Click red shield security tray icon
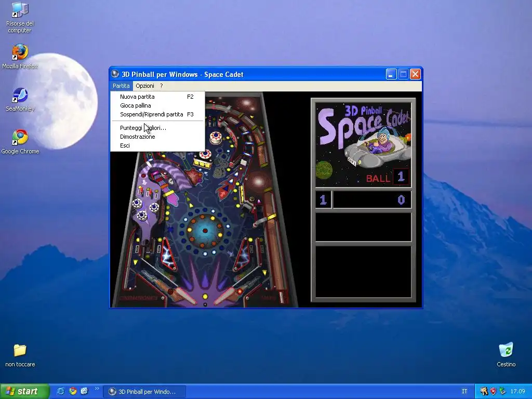 pos(494,392)
